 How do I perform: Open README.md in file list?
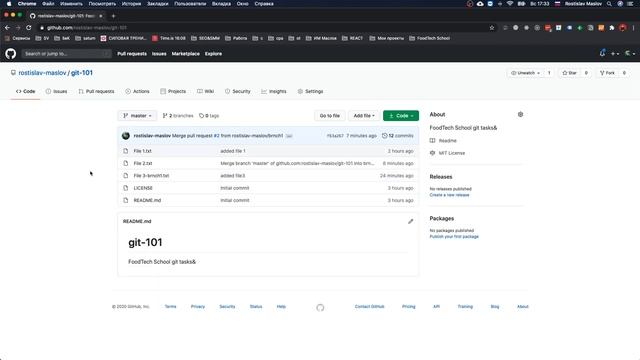click(147, 200)
